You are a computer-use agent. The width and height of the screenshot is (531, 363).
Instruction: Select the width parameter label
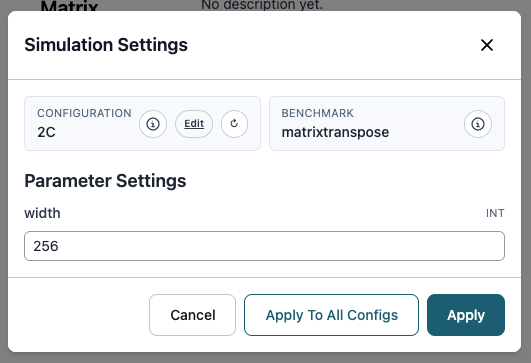42,213
